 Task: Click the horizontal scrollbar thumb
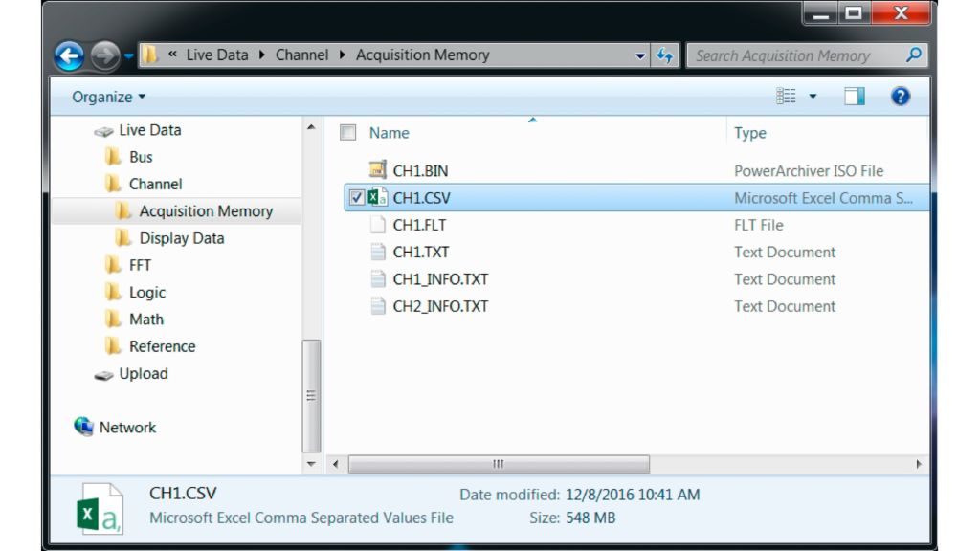[x=498, y=464]
